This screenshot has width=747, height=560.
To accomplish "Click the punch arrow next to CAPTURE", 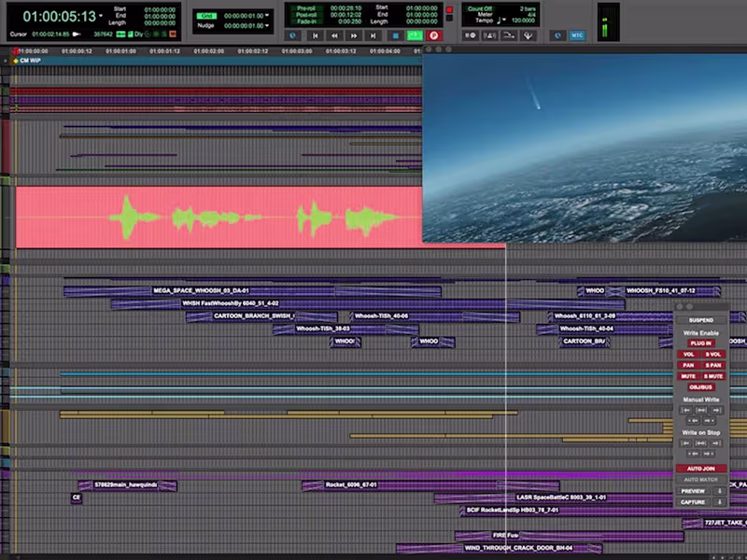I will tap(719, 502).
